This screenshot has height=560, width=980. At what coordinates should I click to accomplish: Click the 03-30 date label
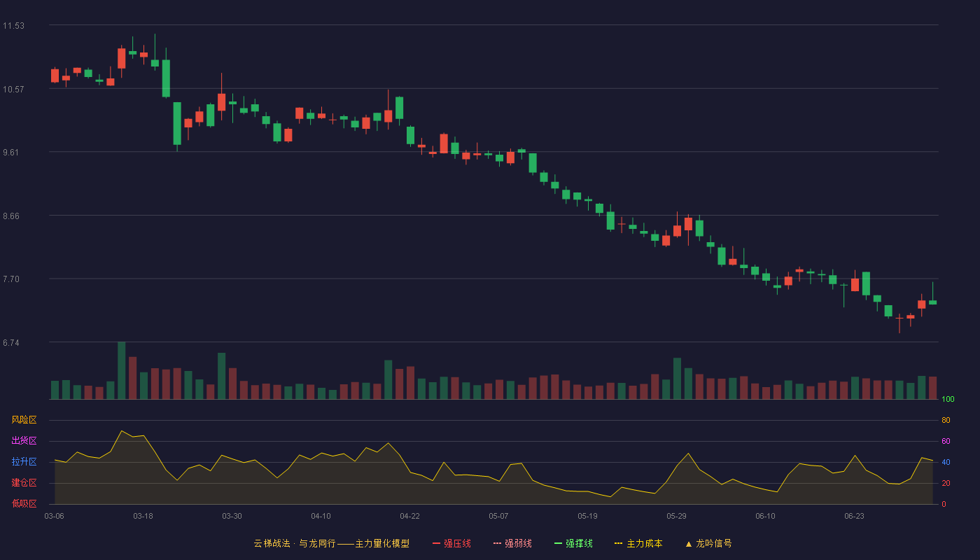click(x=232, y=516)
